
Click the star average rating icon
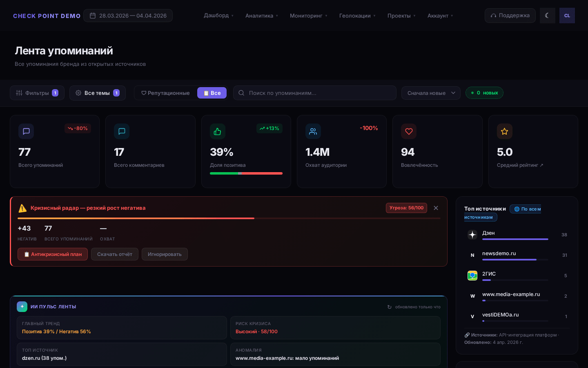[x=504, y=131]
